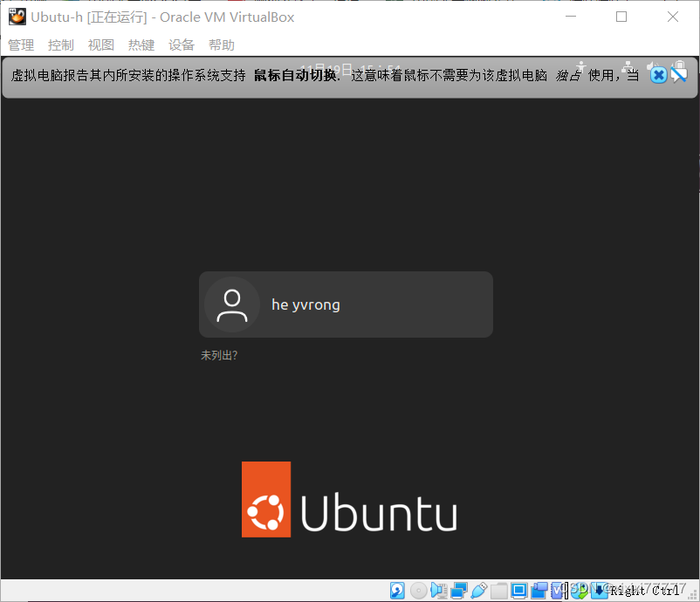This screenshot has height=602, width=700.
Task: Click the USB devices status icon
Action: point(478,591)
